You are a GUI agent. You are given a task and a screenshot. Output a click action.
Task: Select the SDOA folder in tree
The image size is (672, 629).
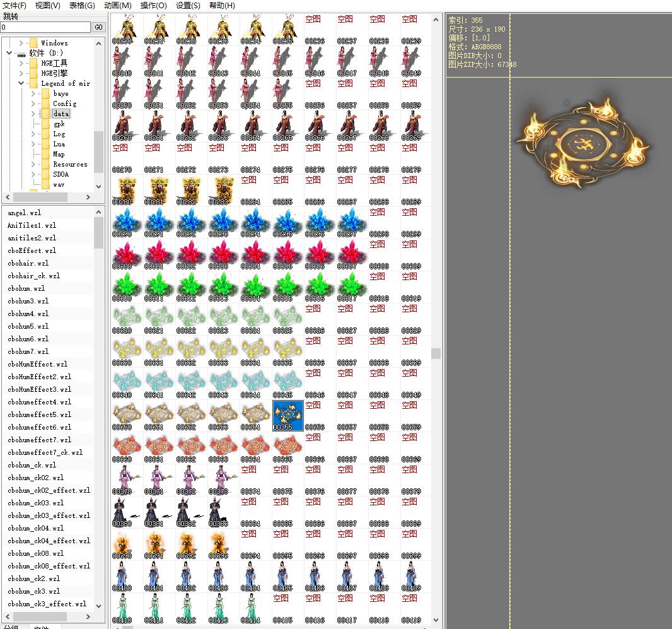coord(61,175)
